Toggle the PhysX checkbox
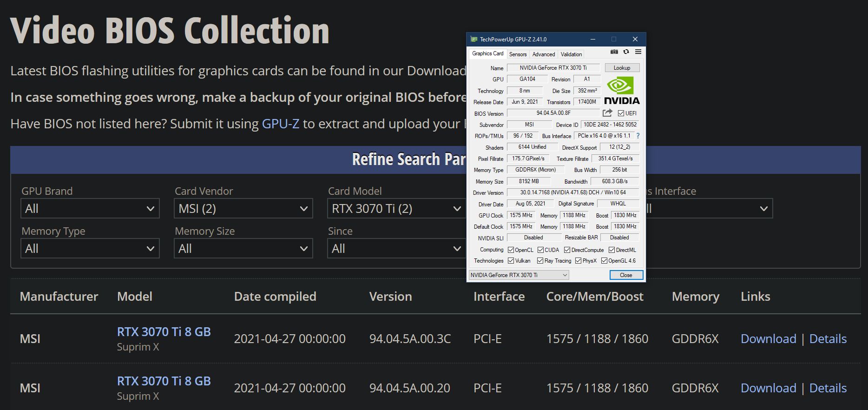 [578, 261]
